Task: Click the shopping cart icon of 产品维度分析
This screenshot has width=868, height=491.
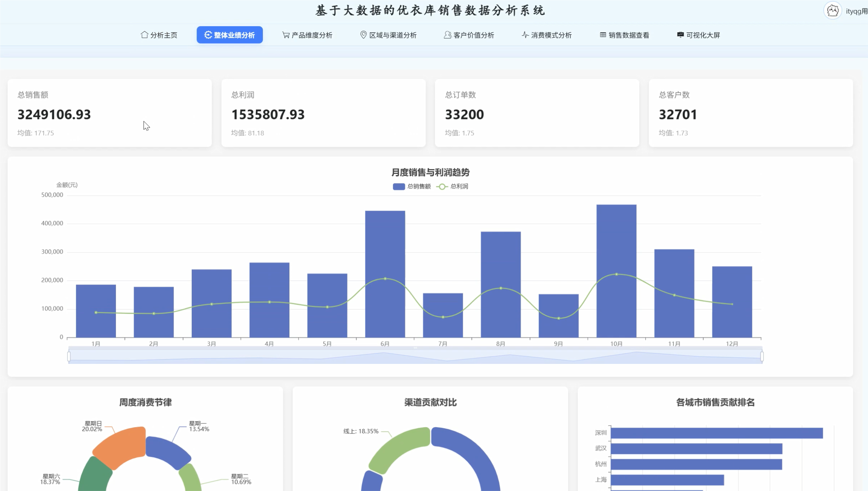Action: point(286,35)
